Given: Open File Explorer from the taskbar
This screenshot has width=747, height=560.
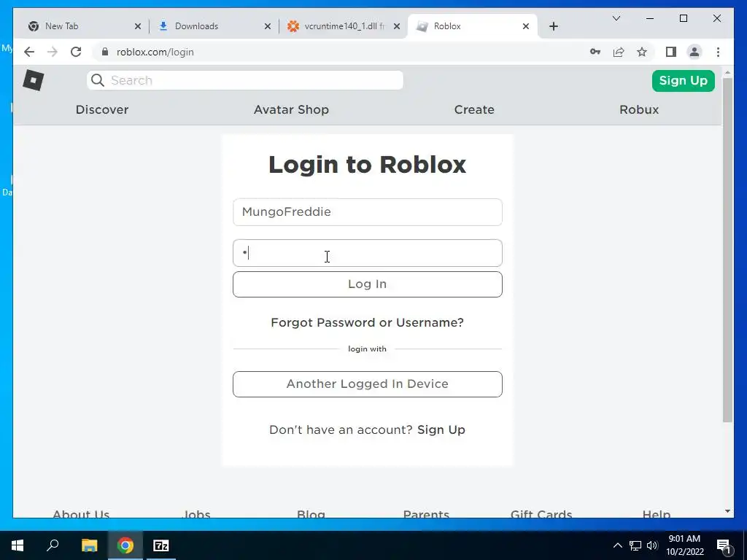Looking at the screenshot, I should (89, 545).
